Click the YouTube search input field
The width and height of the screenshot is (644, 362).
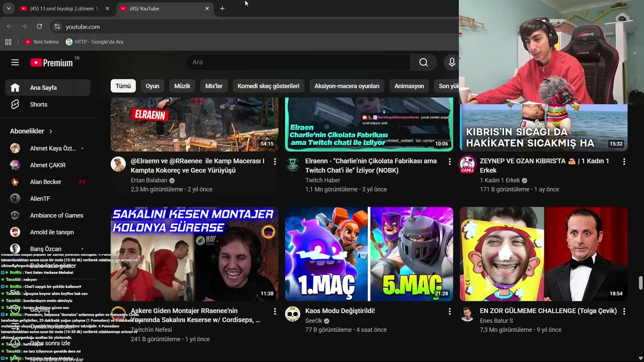[298, 62]
